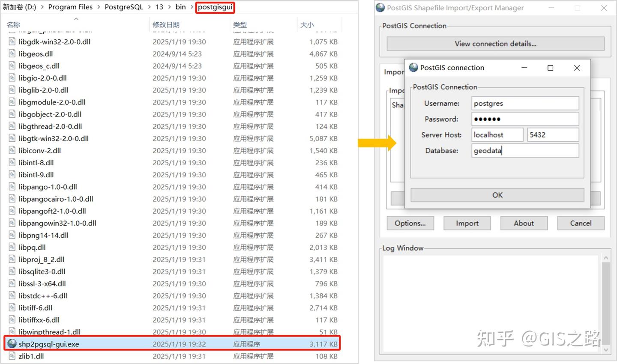
Task: Click the zlib1.dll file icon
Action: click(x=12, y=356)
